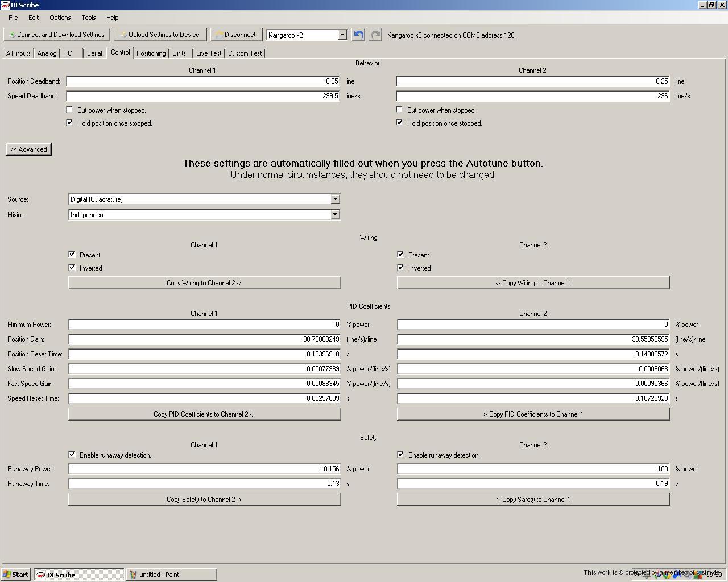
Task: Open the Tools menu
Action: (88, 18)
